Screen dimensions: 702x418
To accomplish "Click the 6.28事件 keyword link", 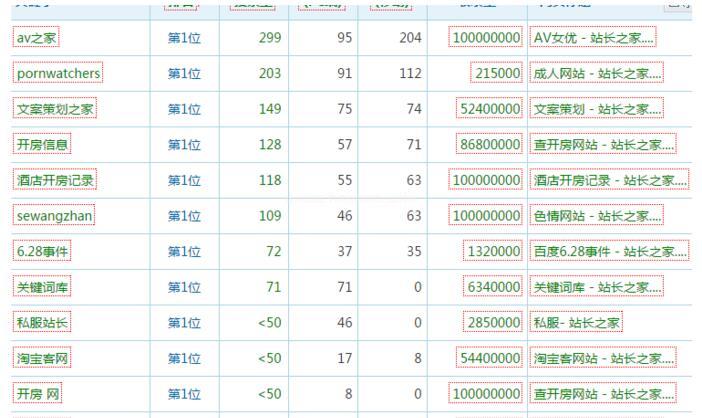I will pos(42,252).
